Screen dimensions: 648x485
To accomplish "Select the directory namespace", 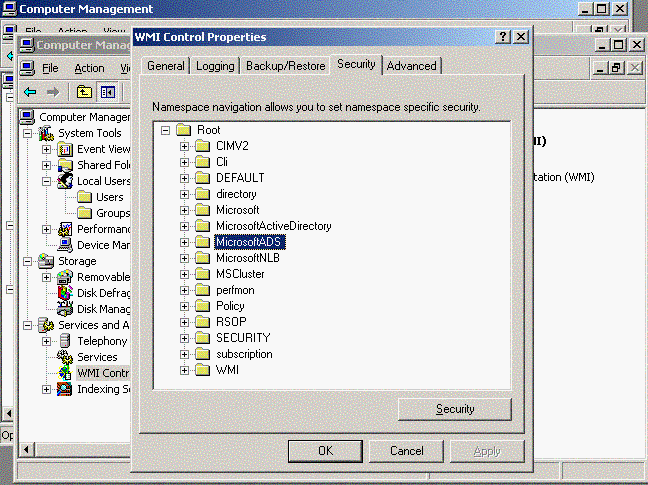I will coord(236,194).
